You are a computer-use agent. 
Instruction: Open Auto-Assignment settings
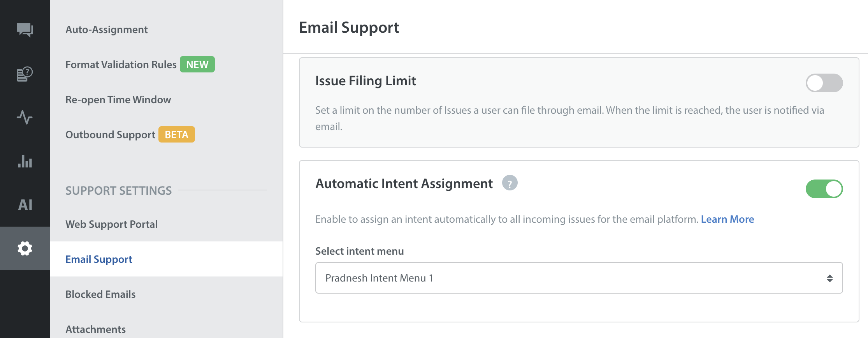pyautogui.click(x=106, y=30)
